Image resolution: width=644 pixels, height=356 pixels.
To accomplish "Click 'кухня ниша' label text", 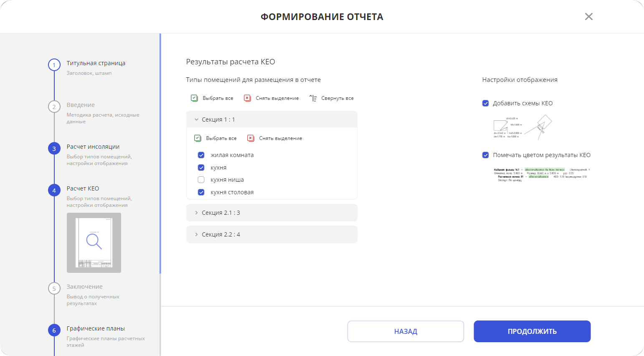I will coord(227,180).
